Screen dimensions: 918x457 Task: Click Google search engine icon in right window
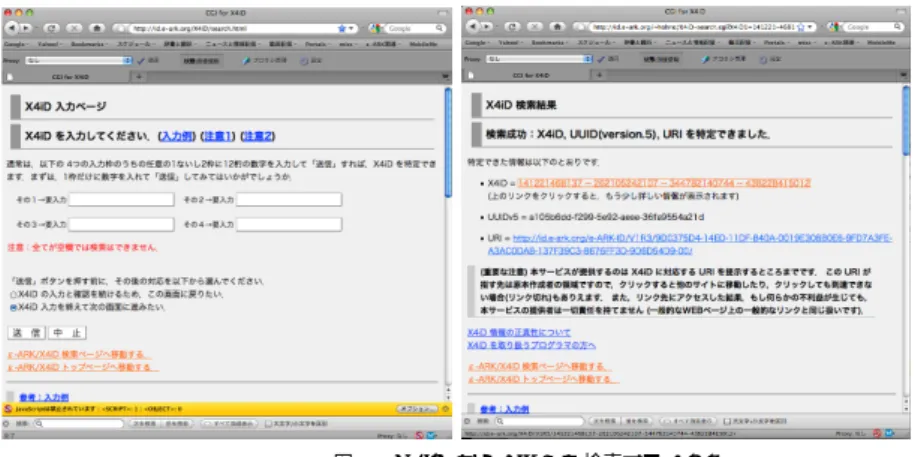[x=834, y=27]
